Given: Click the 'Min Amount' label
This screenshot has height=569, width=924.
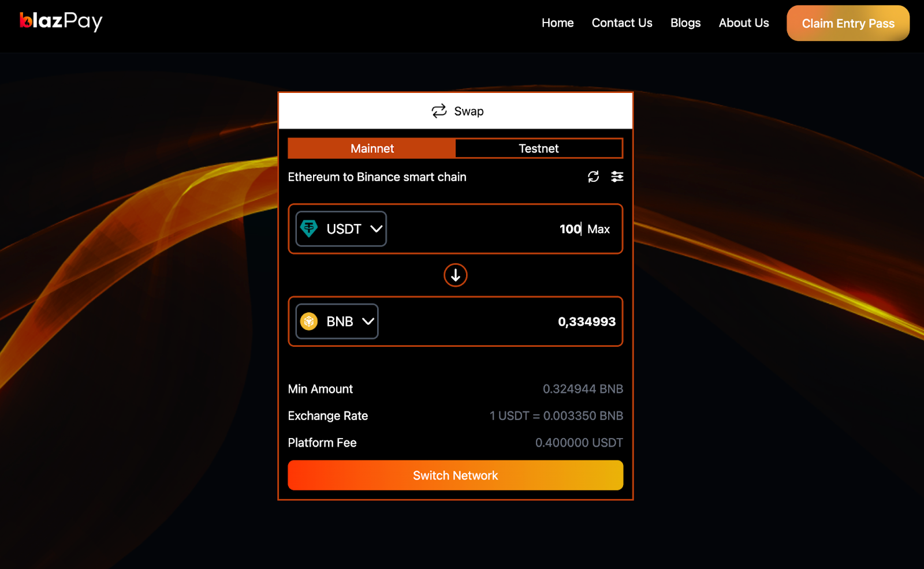Looking at the screenshot, I should tap(320, 389).
